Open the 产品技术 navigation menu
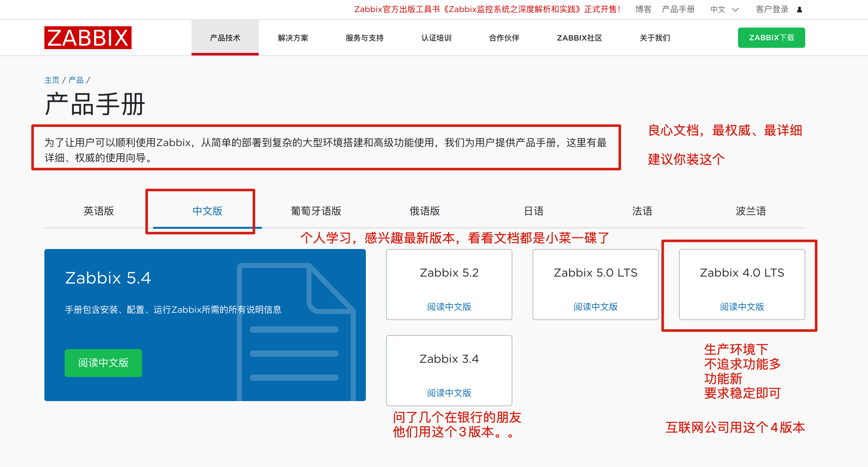The width and height of the screenshot is (868, 467). (x=225, y=38)
